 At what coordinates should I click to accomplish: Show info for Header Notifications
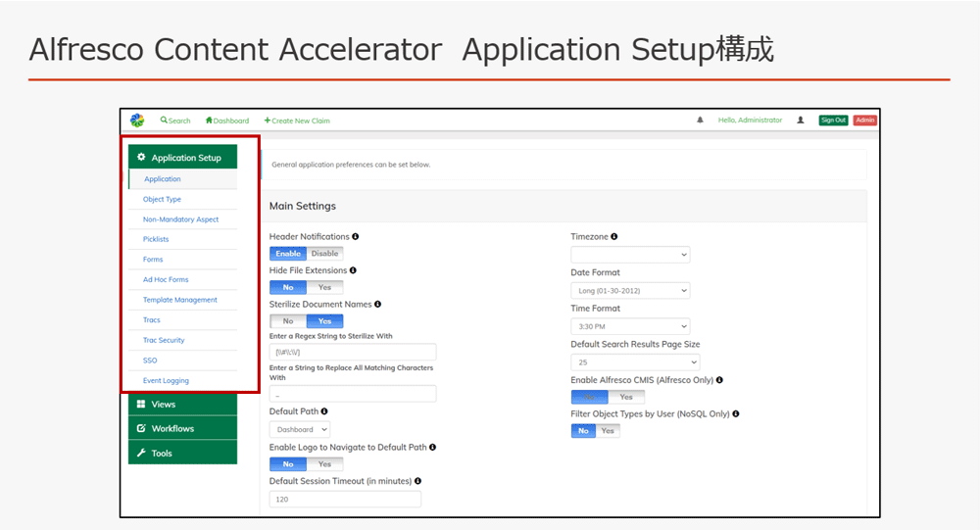[x=355, y=236]
